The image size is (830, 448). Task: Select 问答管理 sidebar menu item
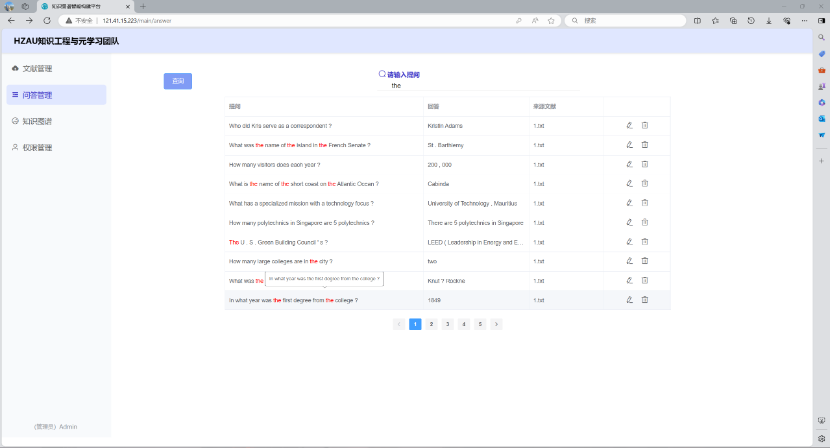(x=37, y=95)
